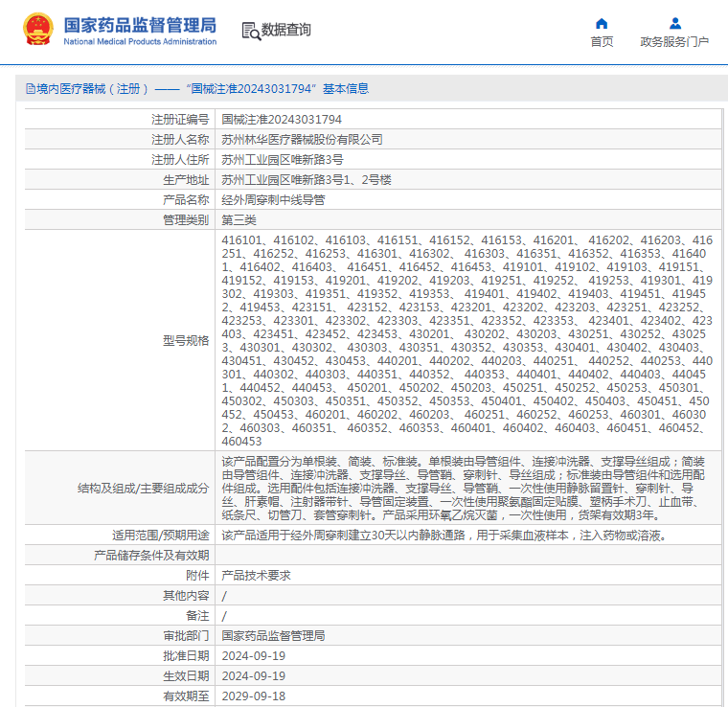Image resolution: width=728 pixels, height=707 pixels.
Task: Select expiry date 2029-09-18
Action: point(254,696)
